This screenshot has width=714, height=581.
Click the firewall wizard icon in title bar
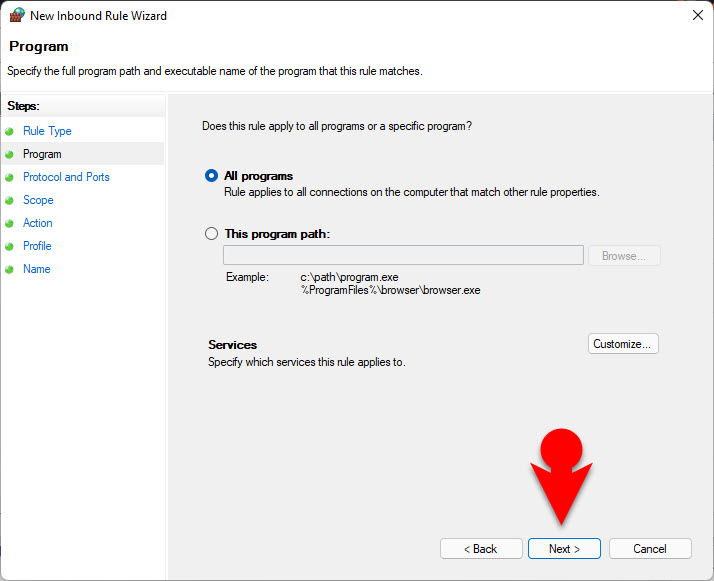click(17, 16)
